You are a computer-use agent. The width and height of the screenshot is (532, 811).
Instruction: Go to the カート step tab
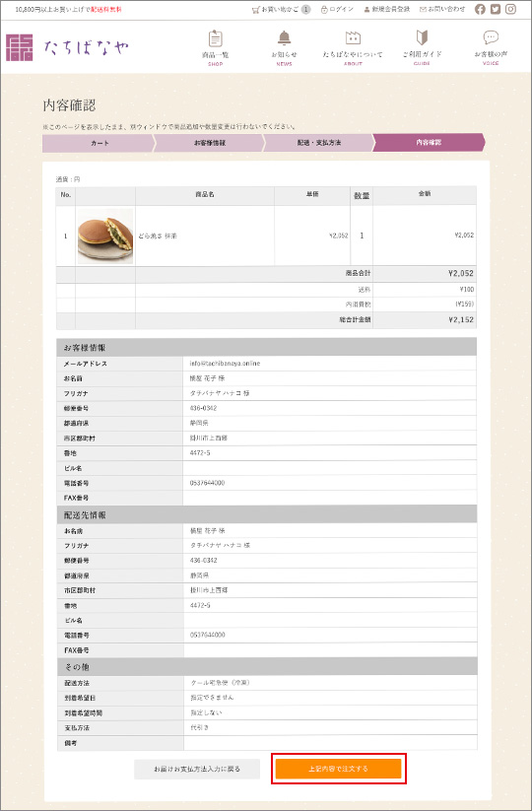(99, 143)
